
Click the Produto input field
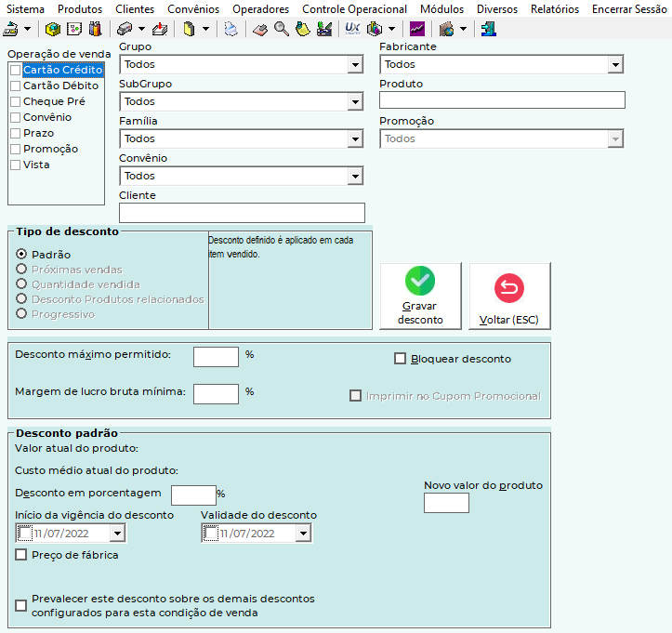[502, 99]
